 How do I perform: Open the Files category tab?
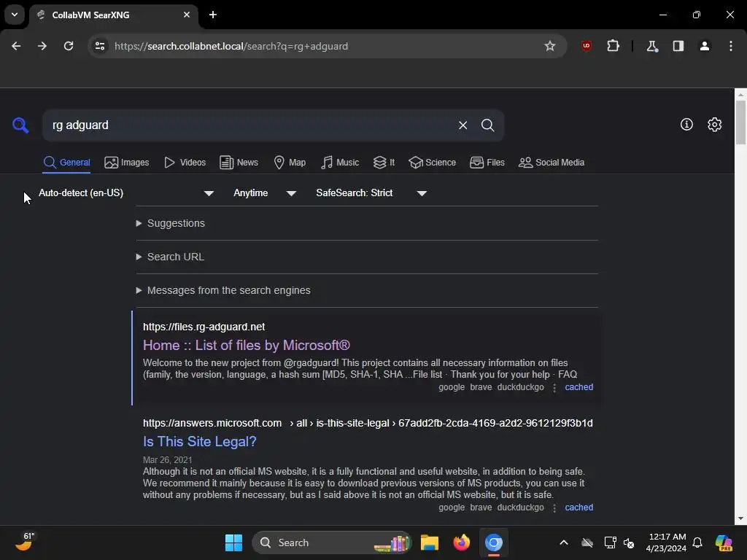pos(487,163)
